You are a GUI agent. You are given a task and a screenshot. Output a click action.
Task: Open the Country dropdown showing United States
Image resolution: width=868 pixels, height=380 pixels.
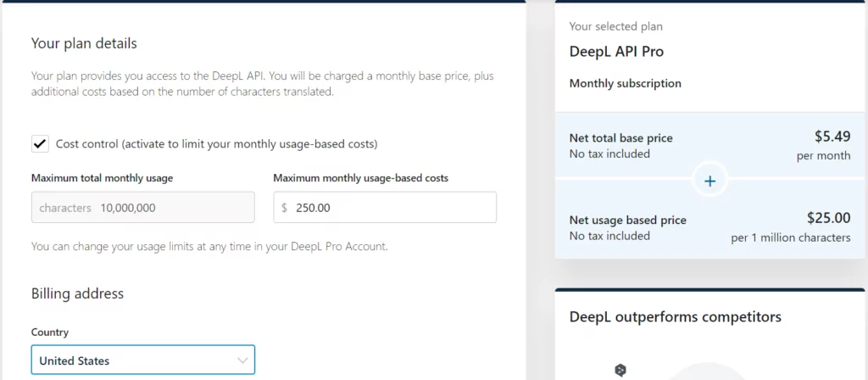pos(142,360)
